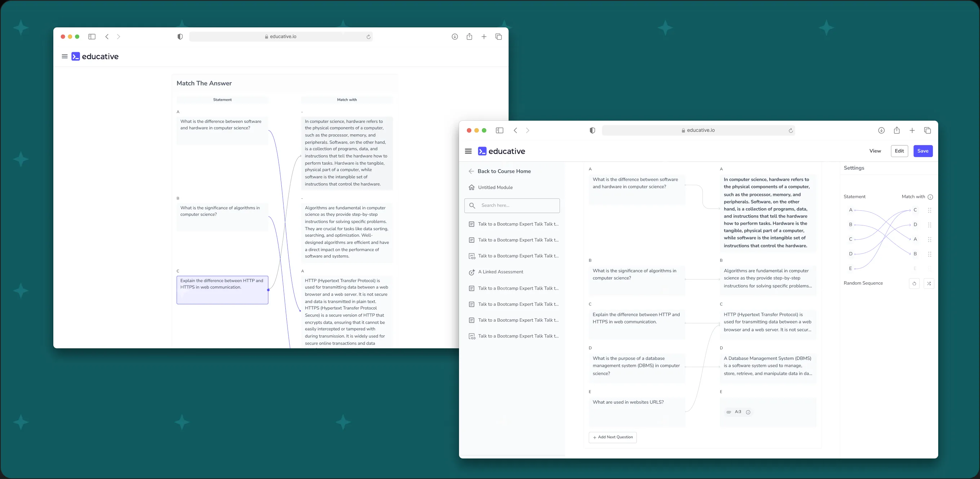Click sidebar toggle icon in back browser window
The height and width of the screenshot is (479, 980).
[x=92, y=36]
